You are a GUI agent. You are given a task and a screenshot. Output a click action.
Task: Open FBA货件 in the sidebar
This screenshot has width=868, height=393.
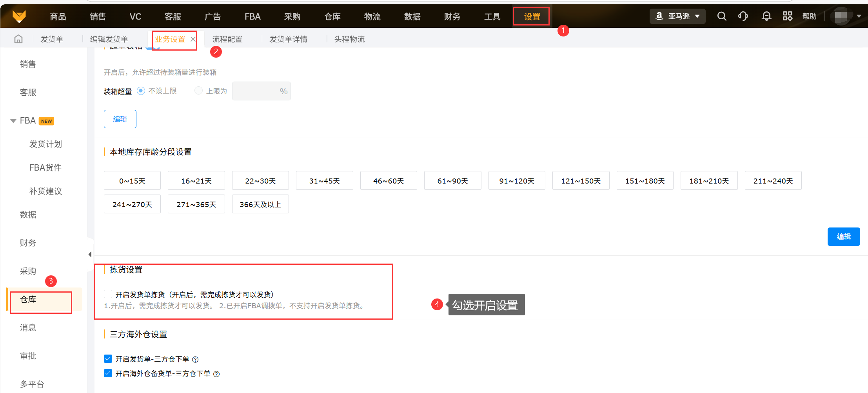tap(45, 167)
